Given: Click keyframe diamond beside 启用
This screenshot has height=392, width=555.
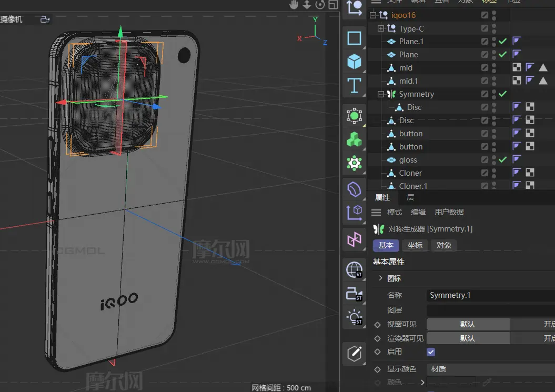Looking at the screenshot, I should pyautogui.click(x=377, y=352).
